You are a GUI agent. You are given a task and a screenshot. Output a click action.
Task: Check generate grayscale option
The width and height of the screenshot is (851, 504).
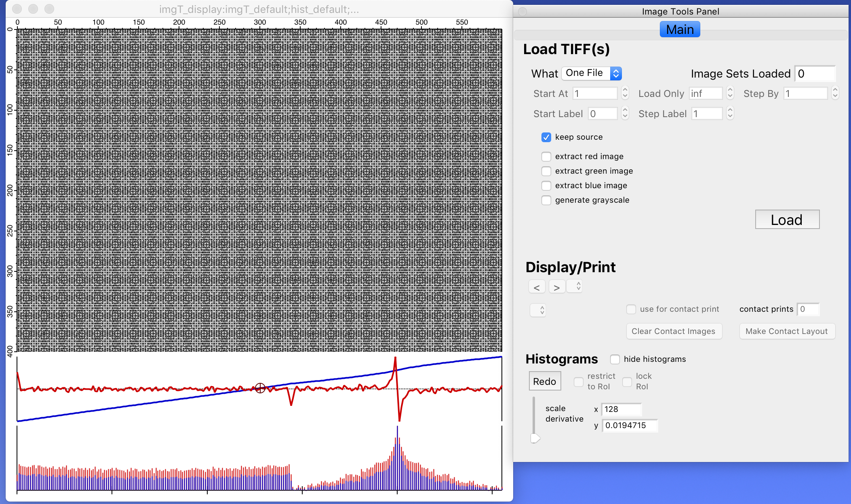(546, 200)
